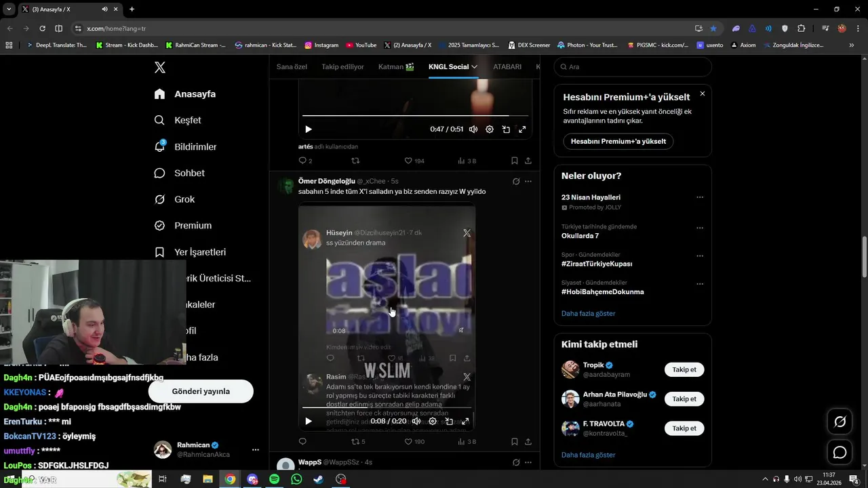Expand KNGL Social tab dropdown arrow
Image resolution: width=868 pixels, height=488 pixels.
coord(475,66)
